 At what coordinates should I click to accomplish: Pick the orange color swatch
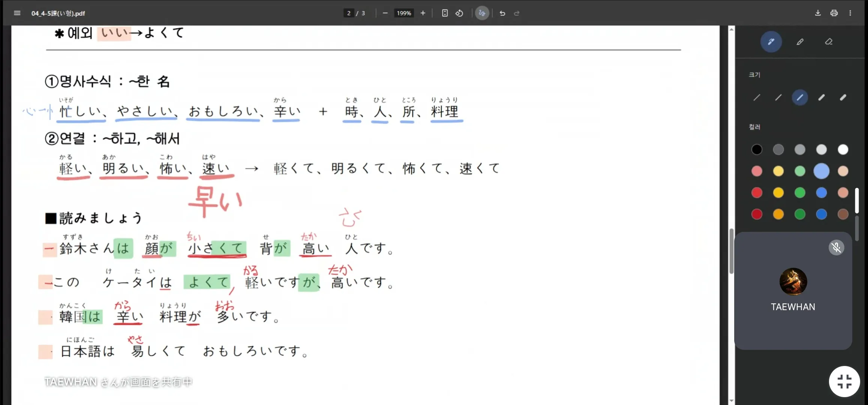click(x=778, y=214)
